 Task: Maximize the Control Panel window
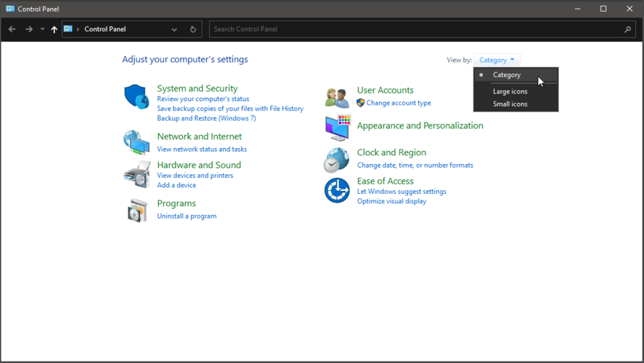pyautogui.click(x=603, y=9)
